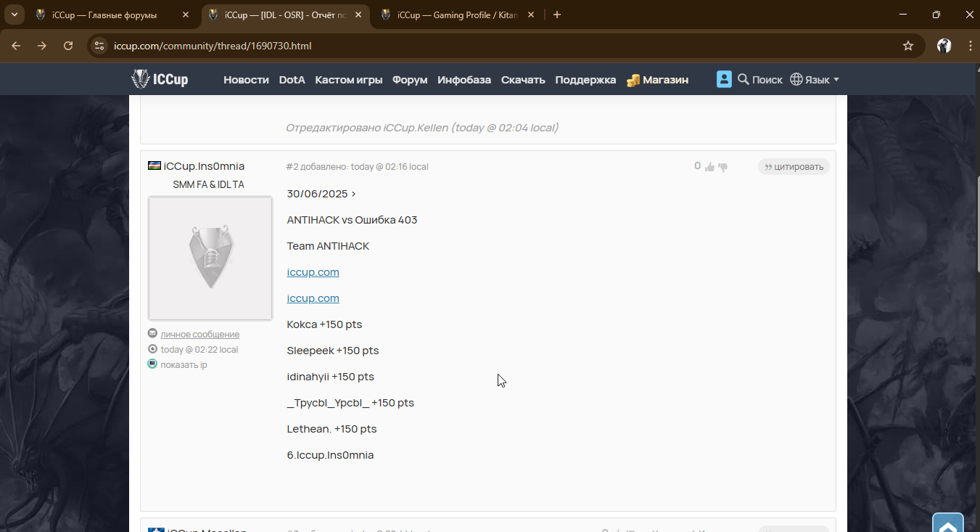Screen dimensions: 980x532
Task: Click личное сообщение link
Action: [x=200, y=335]
